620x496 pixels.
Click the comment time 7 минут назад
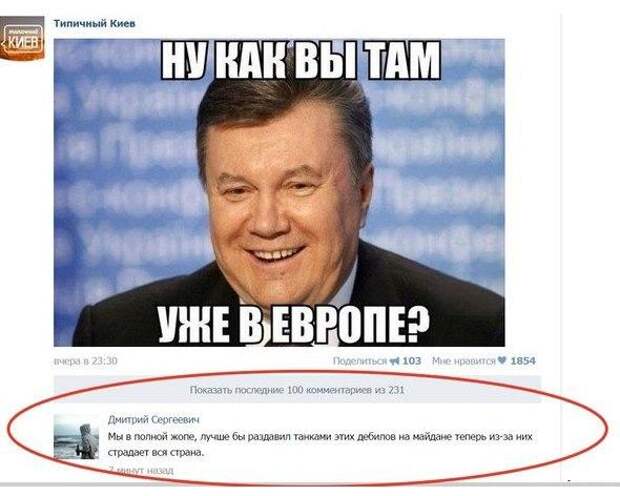[x=141, y=470]
